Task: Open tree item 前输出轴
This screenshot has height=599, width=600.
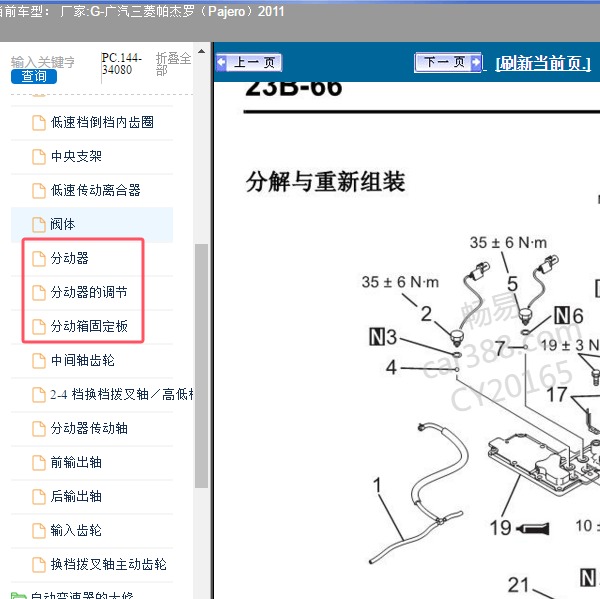Action: pos(76,462)
